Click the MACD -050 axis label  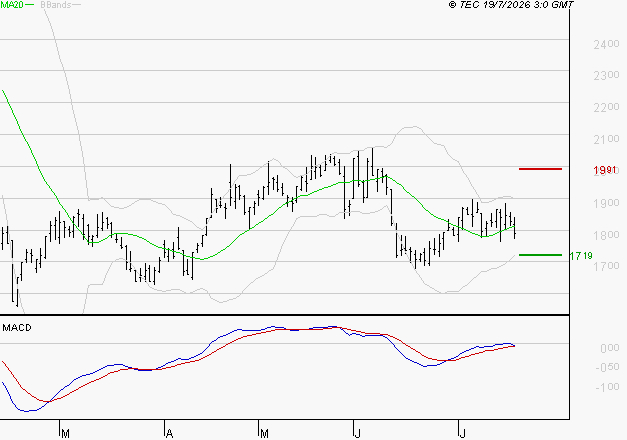(x=607, y=367)
